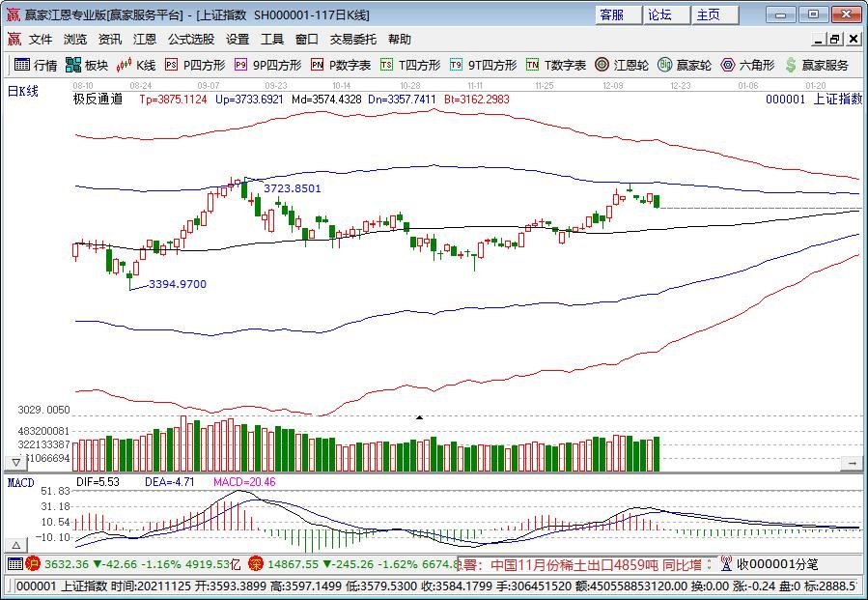This screenshot has height=600, width=868.
Task: Select the 9P四方形 tool
Action: coord(267,65)
